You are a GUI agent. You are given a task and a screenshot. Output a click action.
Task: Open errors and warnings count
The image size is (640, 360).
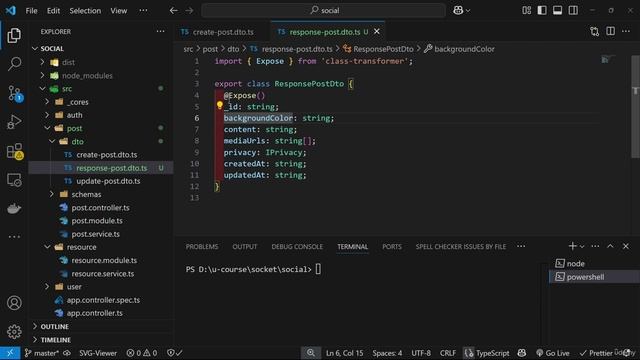(142, 353)
